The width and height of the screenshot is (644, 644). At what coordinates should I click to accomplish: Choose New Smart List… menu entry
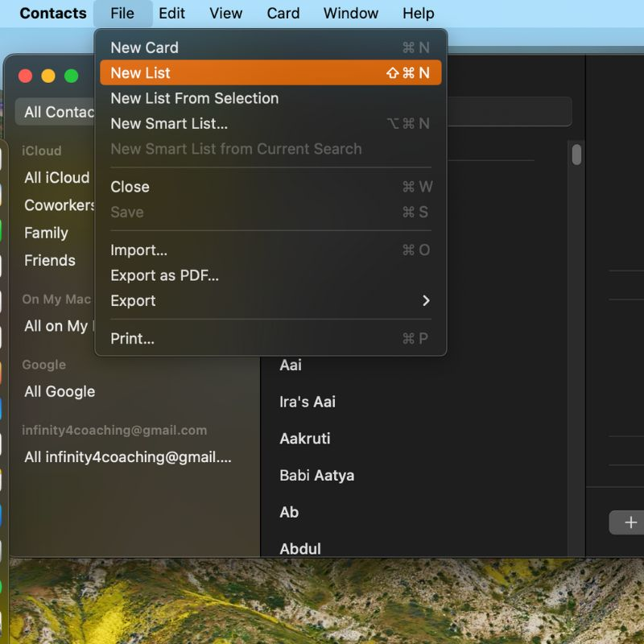click(x=270, y=123)
